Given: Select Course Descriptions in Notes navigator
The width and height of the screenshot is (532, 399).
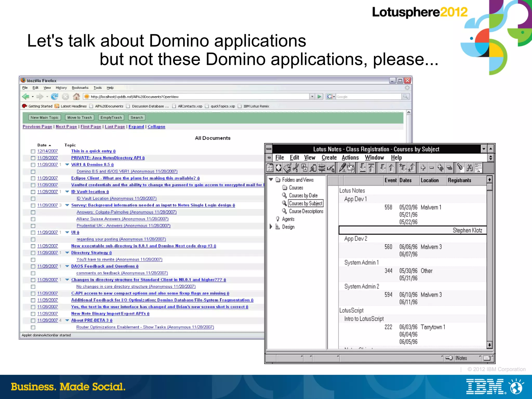Looking at the screenshot, I should pos(306,211).
